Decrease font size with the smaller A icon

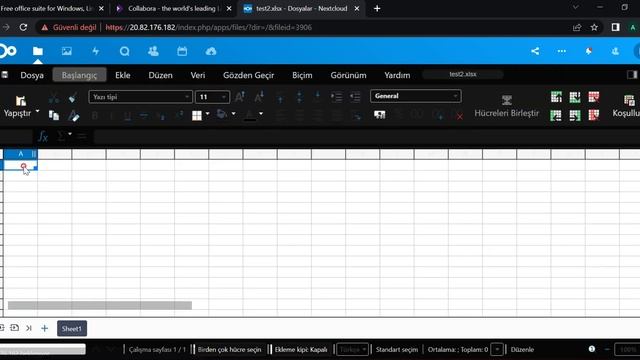coord(259,97)
